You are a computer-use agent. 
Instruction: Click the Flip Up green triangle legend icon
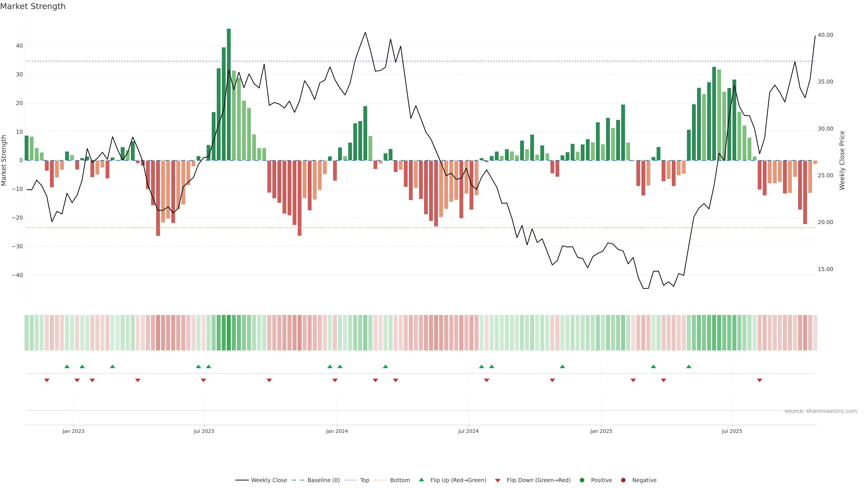click(x=421, y=480)
